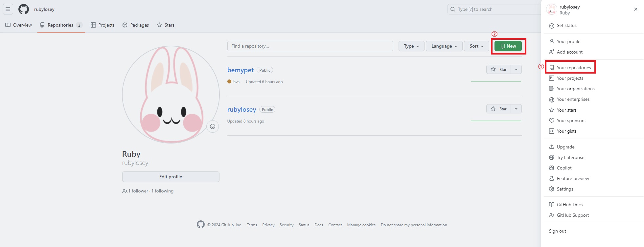
Task: Star the bemypet repository
Action: tap(498, 70)
